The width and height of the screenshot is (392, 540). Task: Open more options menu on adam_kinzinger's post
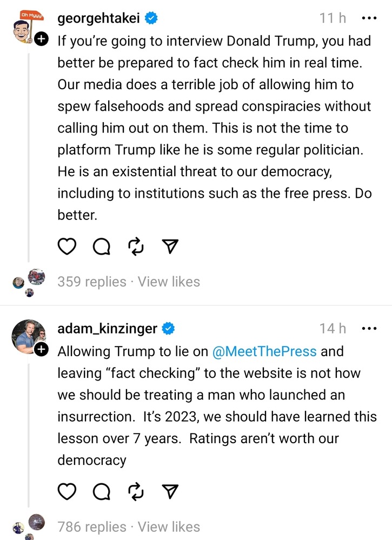pos(369,328)
